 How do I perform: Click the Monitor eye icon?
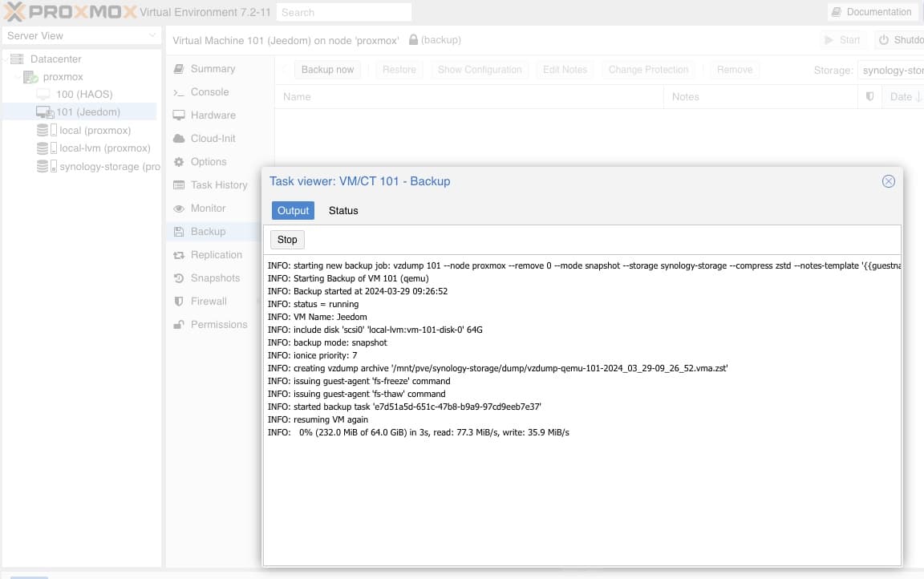(x=179, y=209)
